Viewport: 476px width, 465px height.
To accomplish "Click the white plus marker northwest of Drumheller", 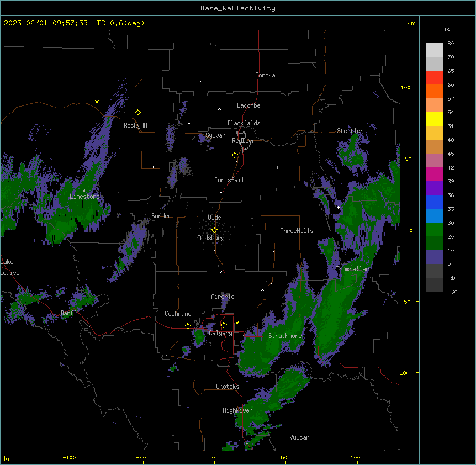I will point(338,207).
